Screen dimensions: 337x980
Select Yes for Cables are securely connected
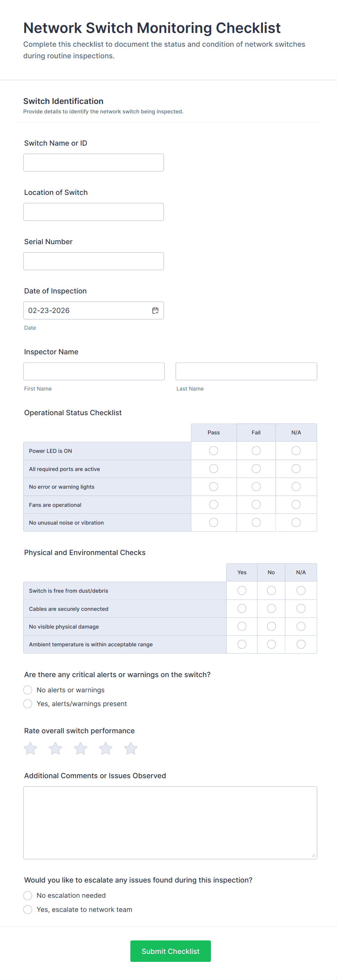point(242,609)
